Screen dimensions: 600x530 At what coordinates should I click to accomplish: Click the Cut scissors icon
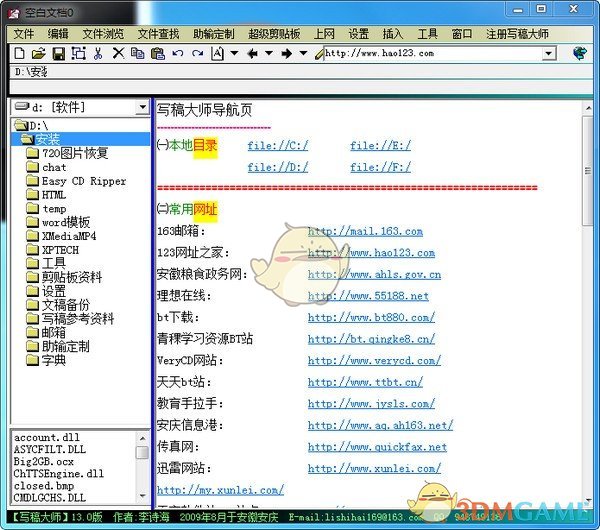98,53
